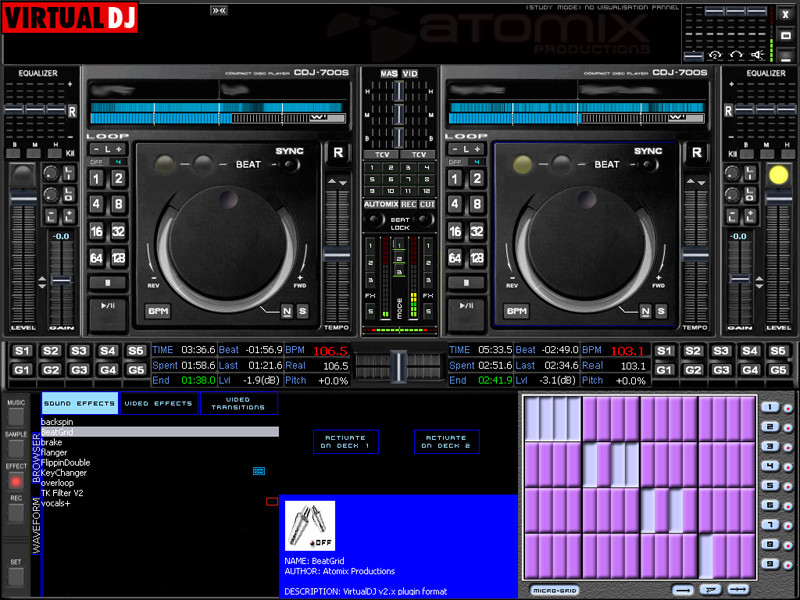Click the headphone/speaker icon at the top right
This screenshot has height=600, width=800.
(x=757, y=55)
